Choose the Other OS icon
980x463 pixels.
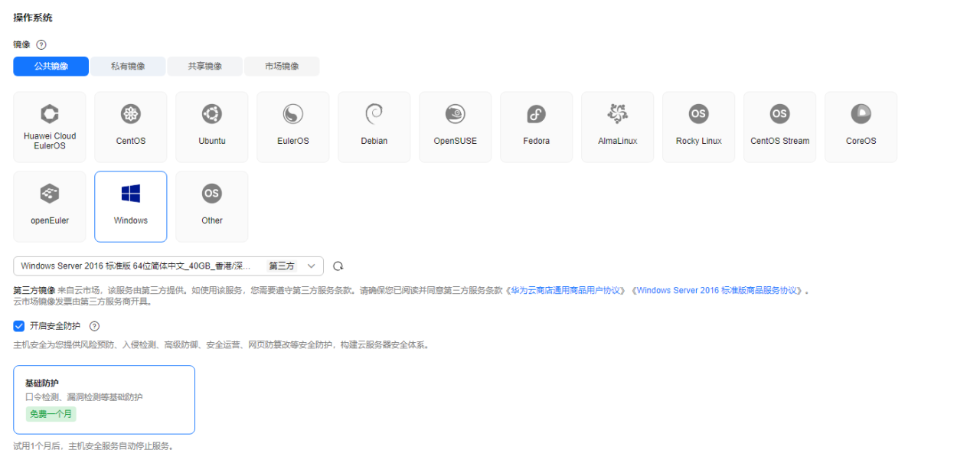(212, 194)
